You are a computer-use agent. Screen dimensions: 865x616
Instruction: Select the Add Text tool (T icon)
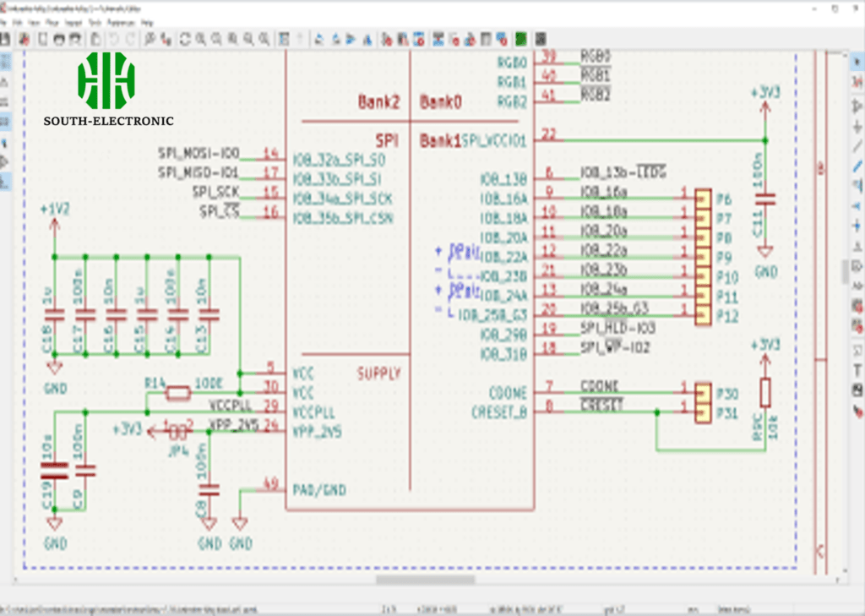tap(857, 370)
